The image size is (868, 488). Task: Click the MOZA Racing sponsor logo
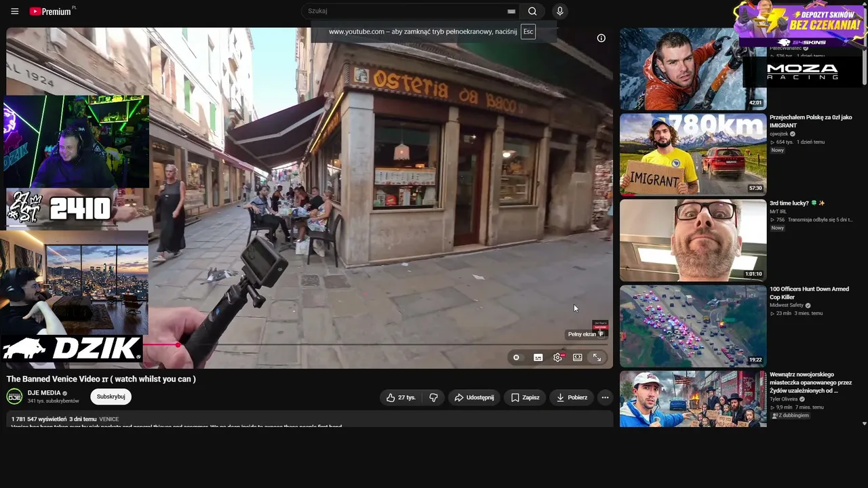[802, 71]
